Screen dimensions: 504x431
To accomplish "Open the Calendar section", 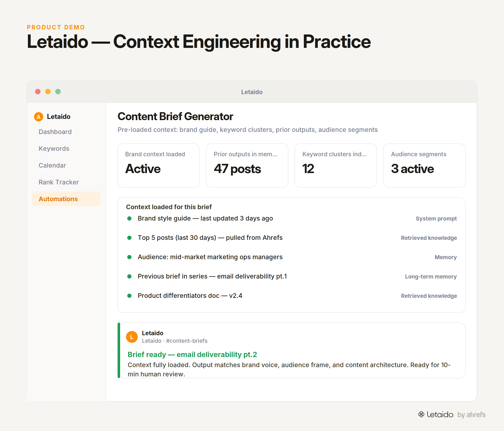I will pos(66,165).
